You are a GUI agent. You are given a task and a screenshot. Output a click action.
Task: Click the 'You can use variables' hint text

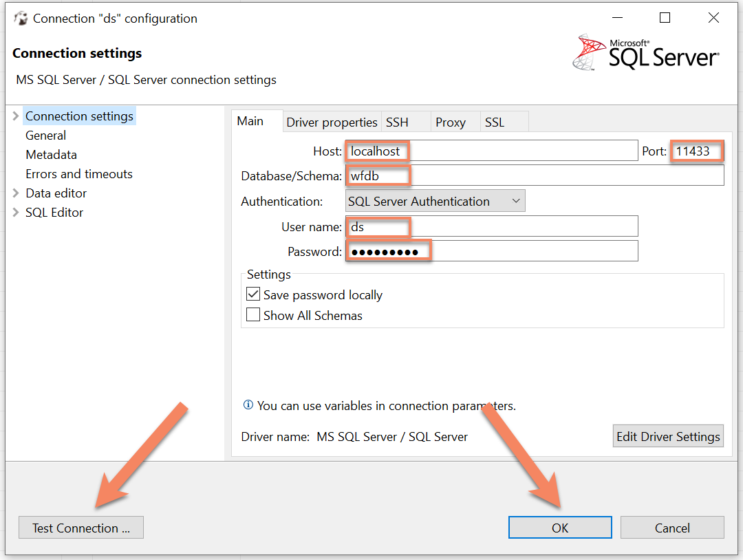click(386, 406)
